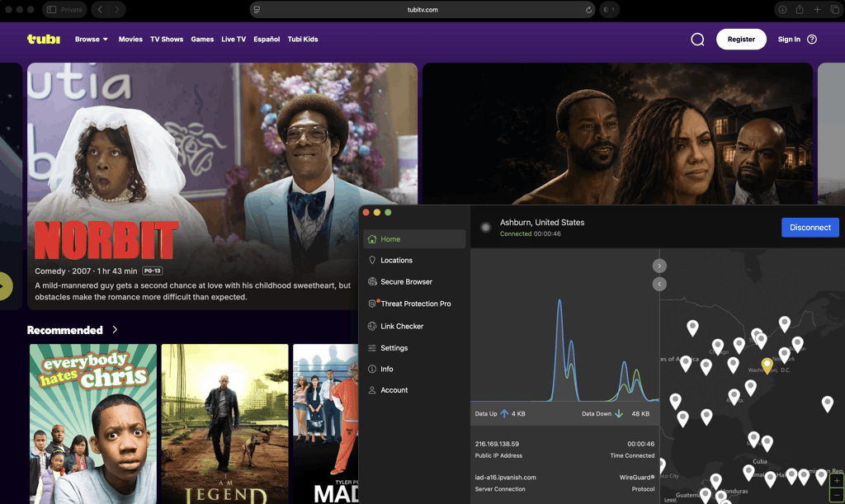The height and width of the screenshot is (504, 845).
Task: Click the Private browsing label in Safari
Action: pos(71,10)
